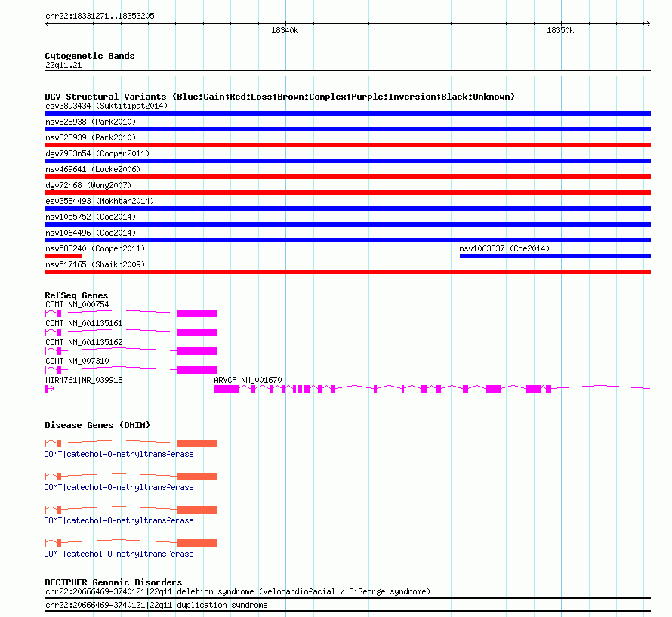
Task: Click the 22q11.21 band label
Action: tap(63, 65)
